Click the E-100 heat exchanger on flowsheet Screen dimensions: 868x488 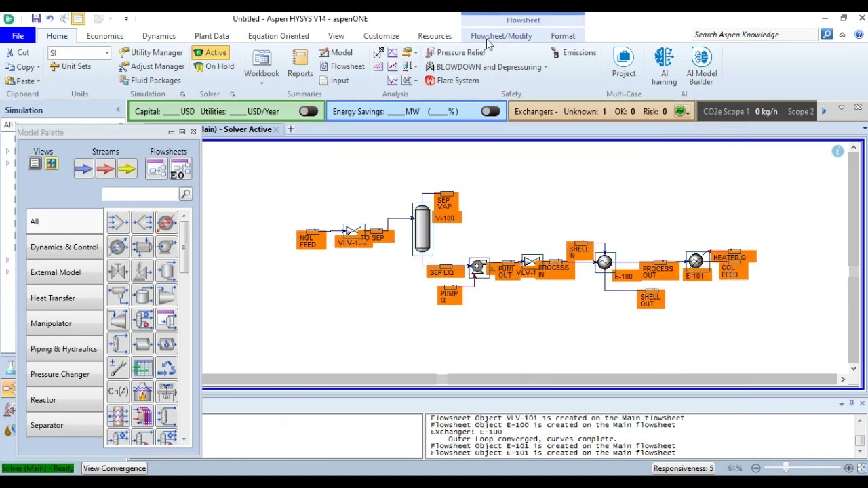pyautogui.click(x=605, y=262)
